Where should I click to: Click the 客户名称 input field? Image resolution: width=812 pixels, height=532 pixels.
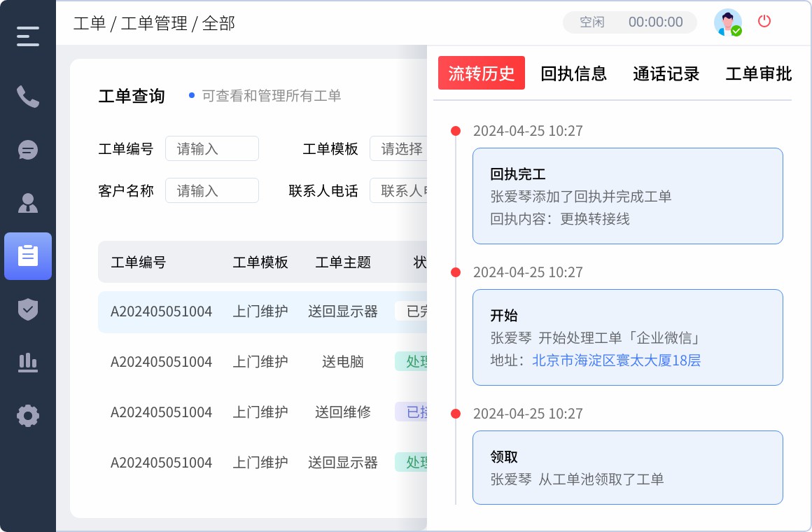(x=212, y=190)
